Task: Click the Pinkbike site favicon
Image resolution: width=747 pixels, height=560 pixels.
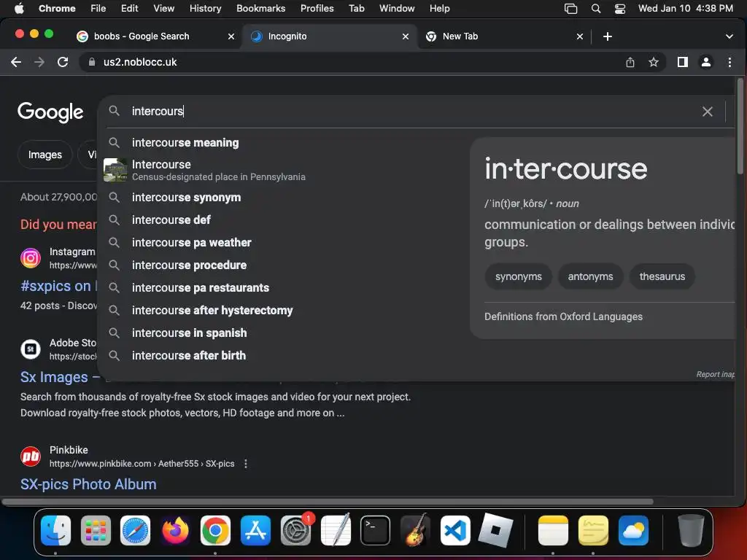Action: tap(31, 456)
